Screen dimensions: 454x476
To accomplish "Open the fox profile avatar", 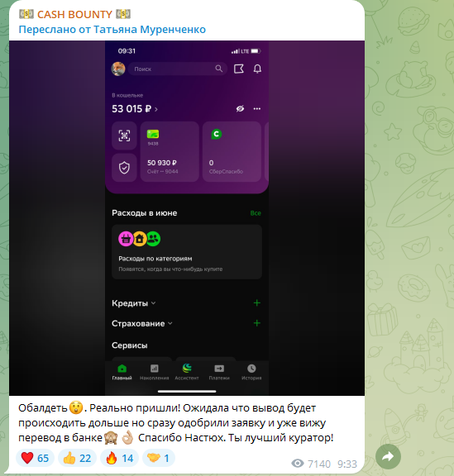I will pyautogui.click(x=118, y=69).
